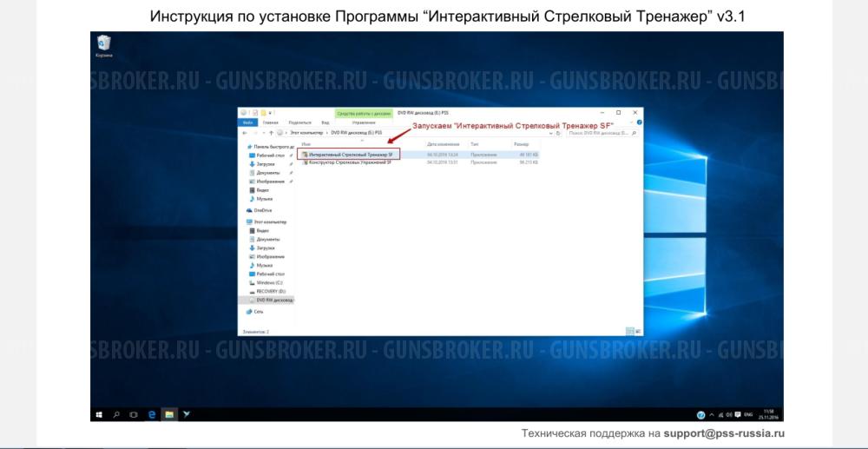Sort by the Имя column header

[306, 144]
